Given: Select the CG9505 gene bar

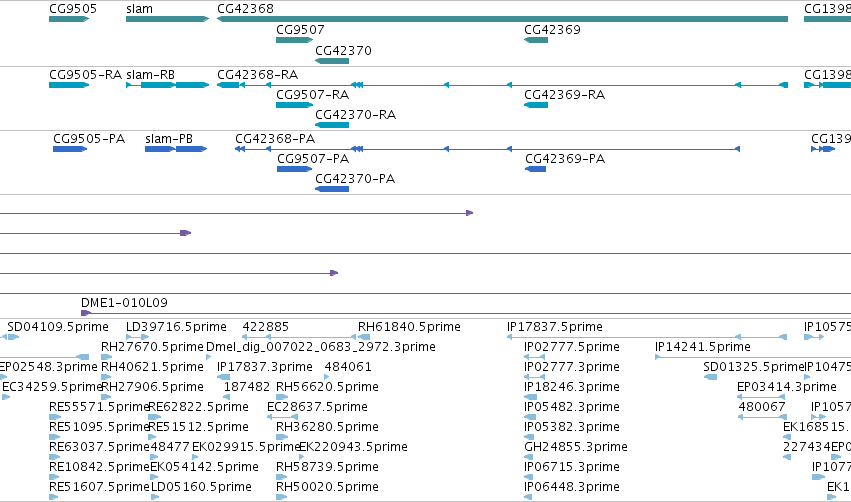Looking at the screenshot, I should [69, 19].
